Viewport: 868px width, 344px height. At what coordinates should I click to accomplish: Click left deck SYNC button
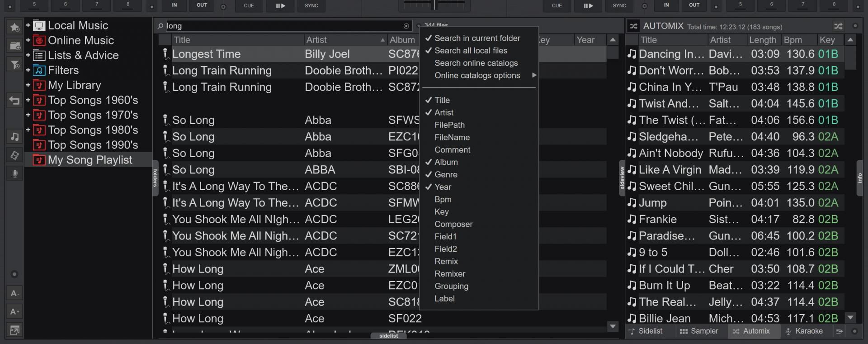pos(311,6)
